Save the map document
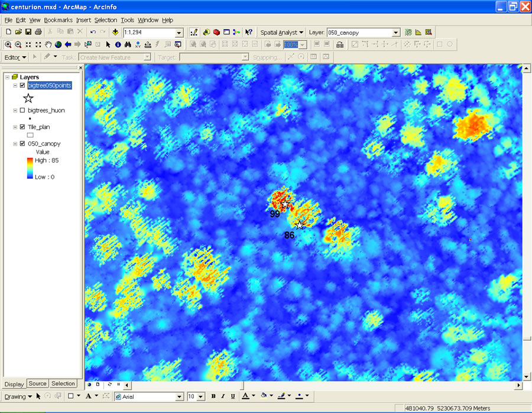The width and height of the screenshot is (532, 413). point(28,32)
